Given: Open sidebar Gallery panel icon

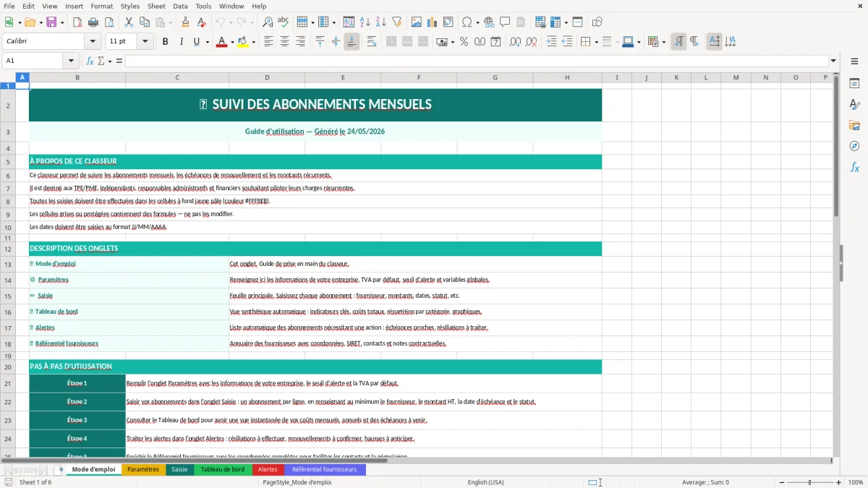Looking at the screenshot, I should pyautogui.click(x=854, y=125).
